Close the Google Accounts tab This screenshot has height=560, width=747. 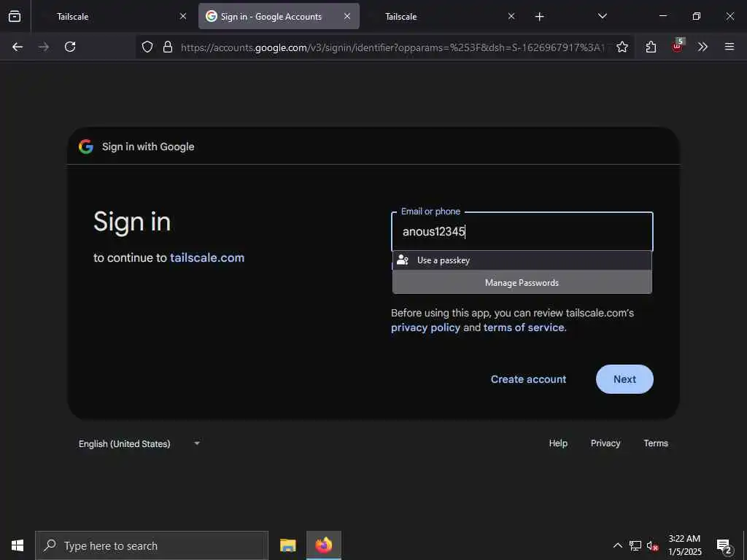[347, 16]
